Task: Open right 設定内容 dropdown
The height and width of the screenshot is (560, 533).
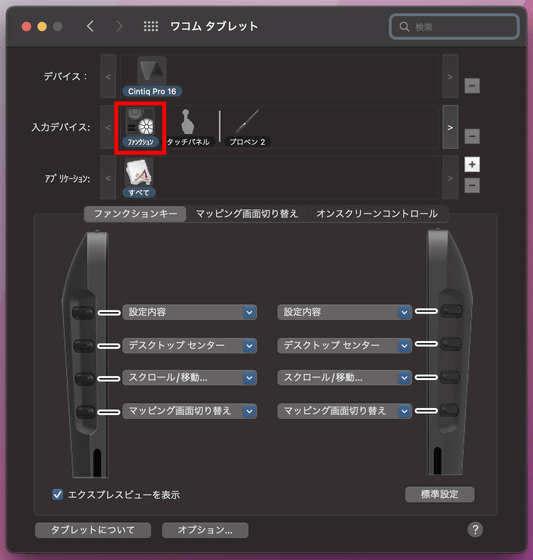Action: point(344,312)
